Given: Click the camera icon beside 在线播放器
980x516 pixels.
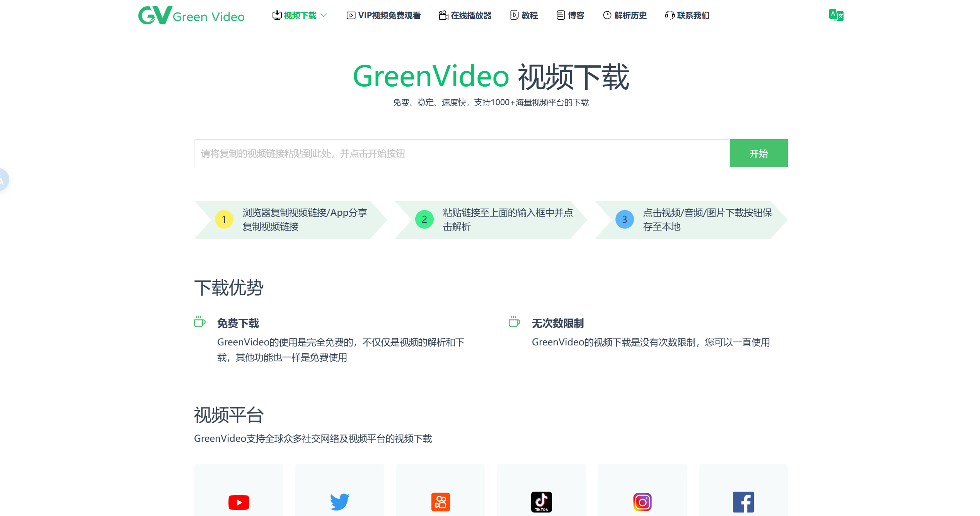Looking at the screenshot, I should (443, 15).
